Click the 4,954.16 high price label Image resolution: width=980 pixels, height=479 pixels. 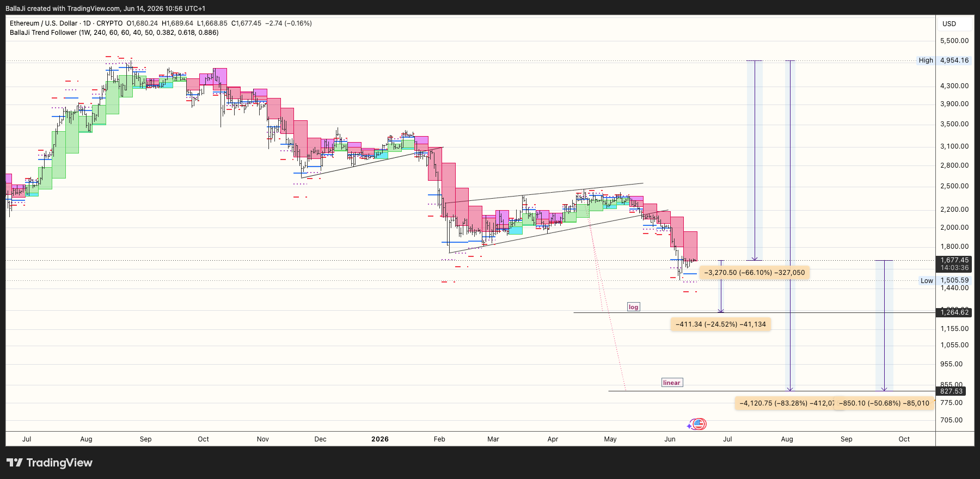click(x=954, y=60)
